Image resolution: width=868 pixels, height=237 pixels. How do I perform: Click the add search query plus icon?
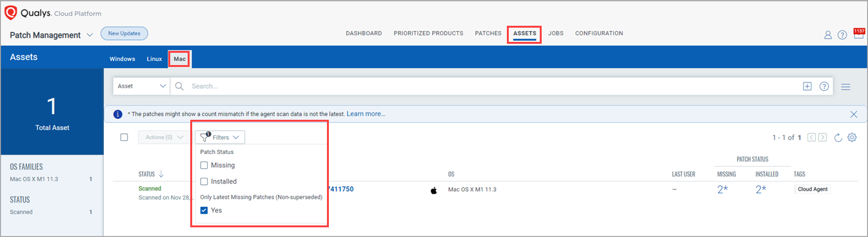tap(807, 86)
